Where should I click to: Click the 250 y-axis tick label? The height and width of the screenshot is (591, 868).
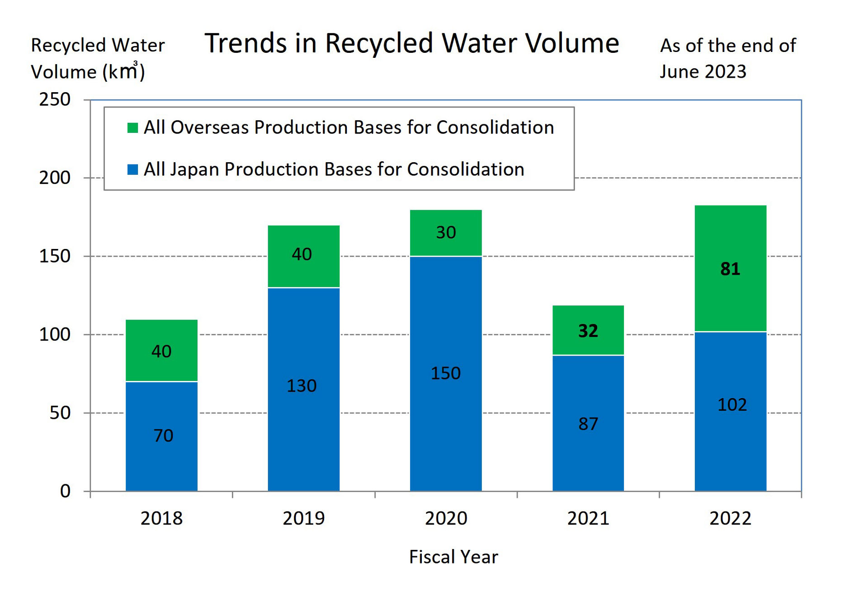55,99
